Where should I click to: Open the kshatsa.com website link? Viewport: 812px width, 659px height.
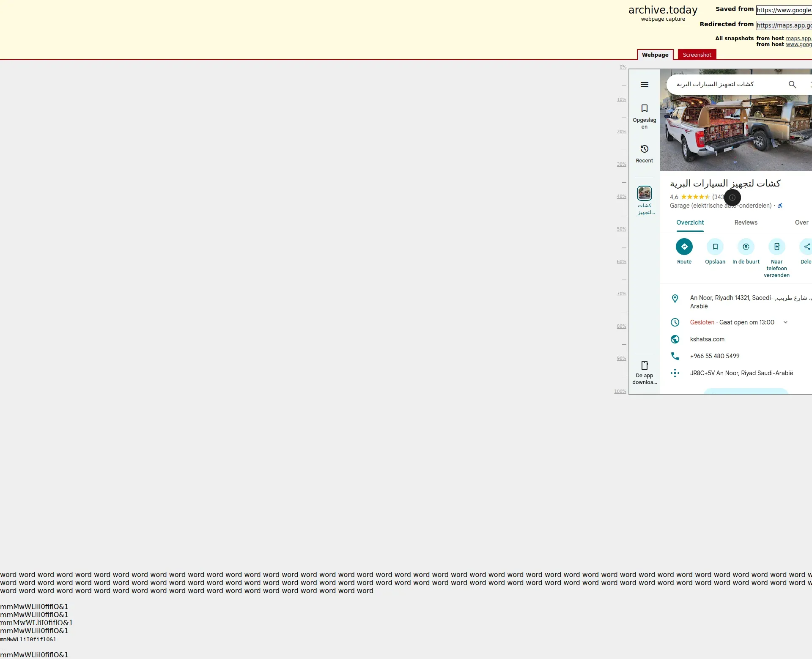[x=707, y=339]
